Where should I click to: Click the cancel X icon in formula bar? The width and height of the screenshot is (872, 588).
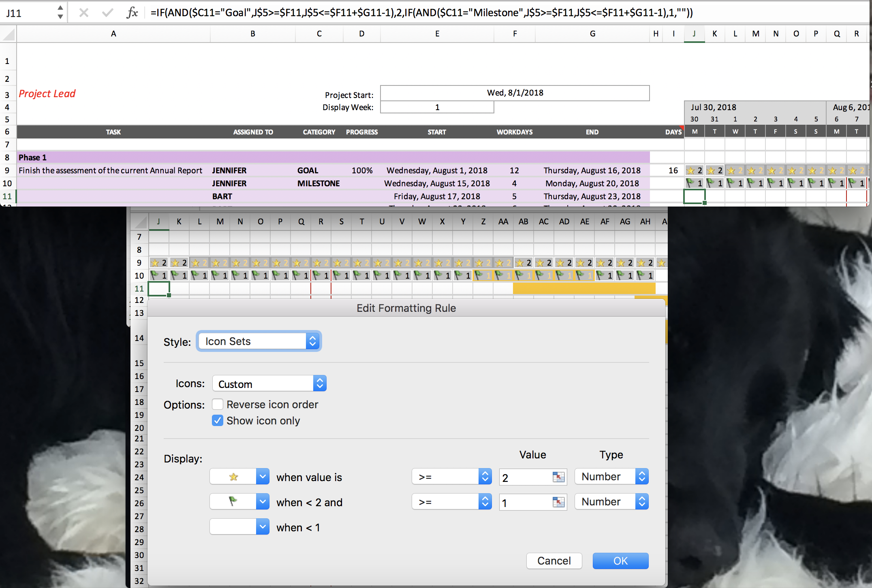point(83,12)
